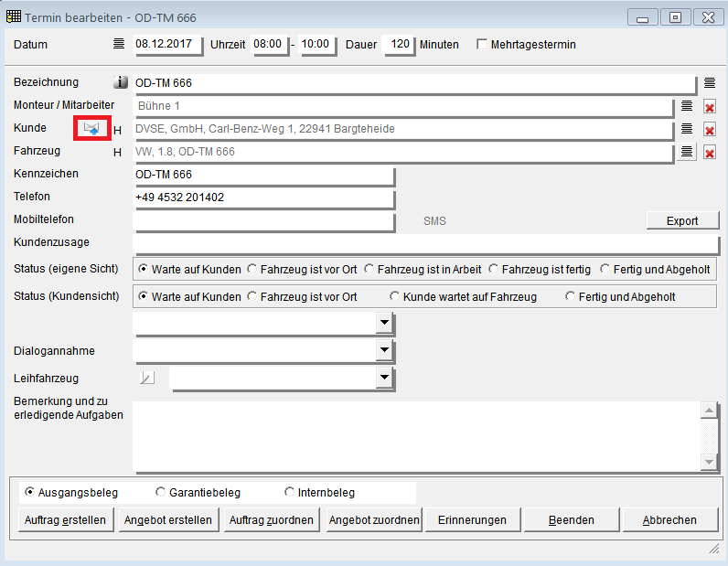Screen dimensions: 728x566
Task: Delete the Fahrzeug entry with the red X
Action: (709, 153)
